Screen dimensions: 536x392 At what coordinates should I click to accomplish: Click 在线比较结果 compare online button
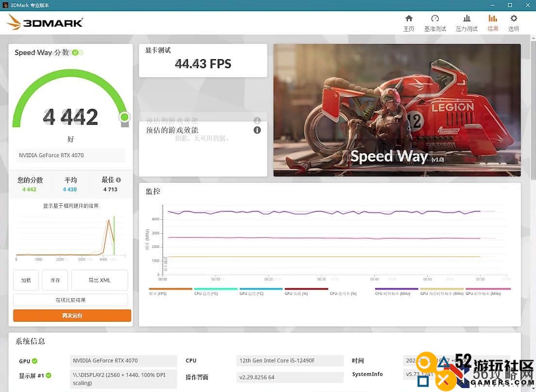tap(70, 300)
